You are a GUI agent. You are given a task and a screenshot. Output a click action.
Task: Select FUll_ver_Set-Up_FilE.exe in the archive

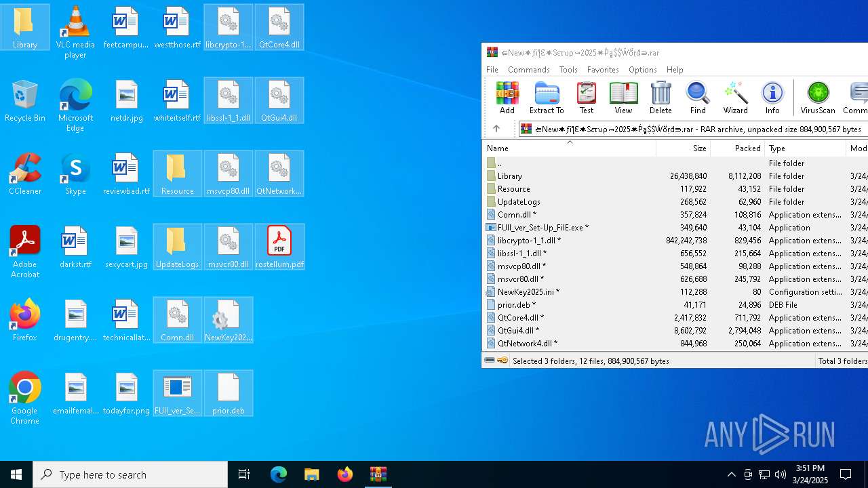(675, 228)
